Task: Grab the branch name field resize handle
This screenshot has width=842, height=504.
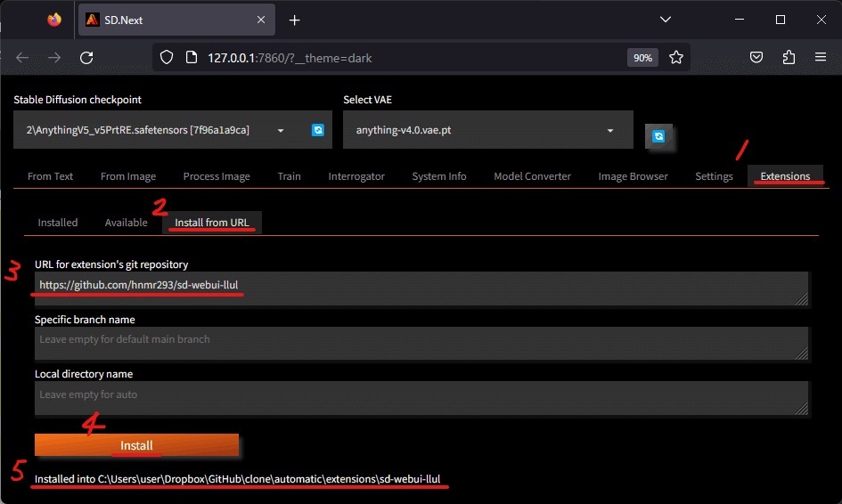Action: coord(801,354)
